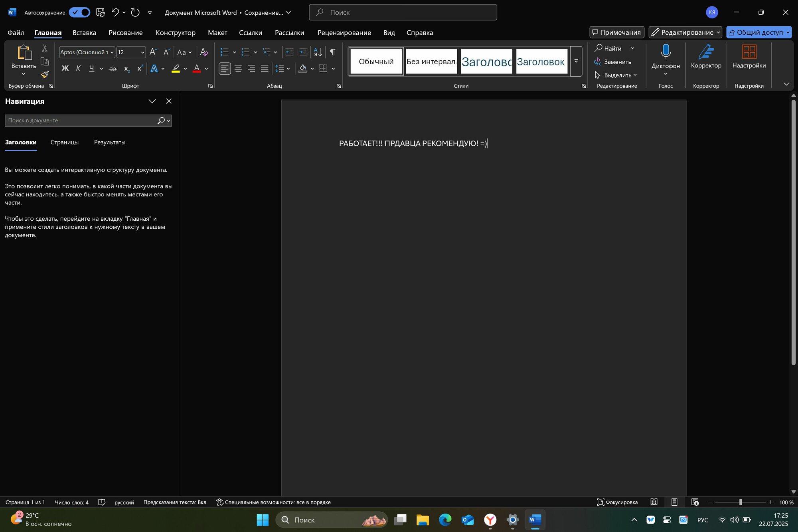Increase paragraph indent

pos(303,52)
